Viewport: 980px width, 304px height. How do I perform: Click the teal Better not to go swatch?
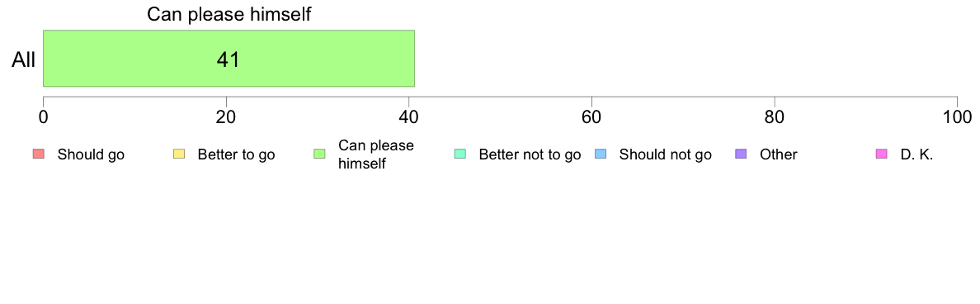[x=460, y=154]
